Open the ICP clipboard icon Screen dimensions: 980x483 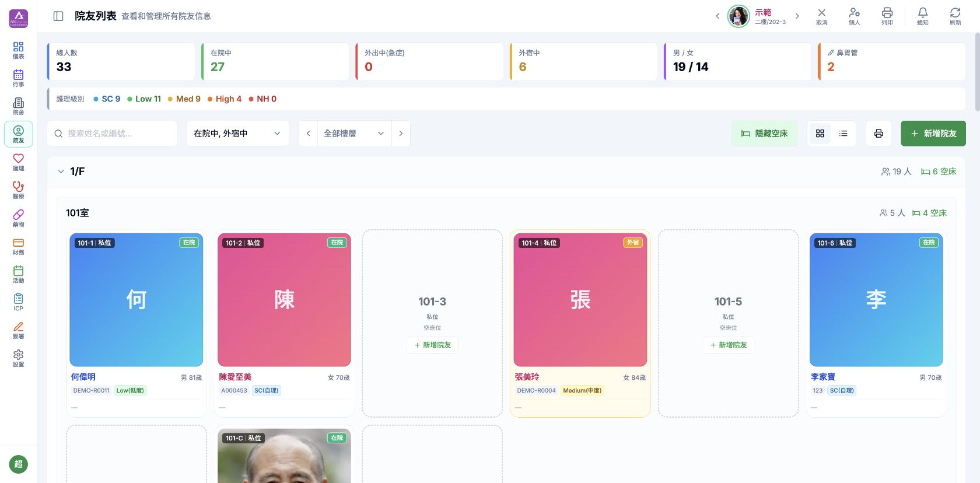[x=19, y=302]
